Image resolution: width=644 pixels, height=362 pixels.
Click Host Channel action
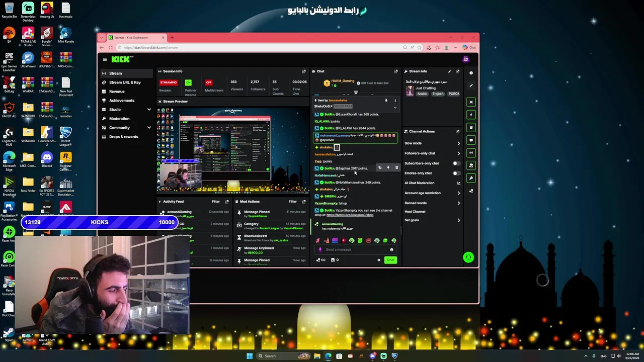pyautogui.click(x=415, y=212)
